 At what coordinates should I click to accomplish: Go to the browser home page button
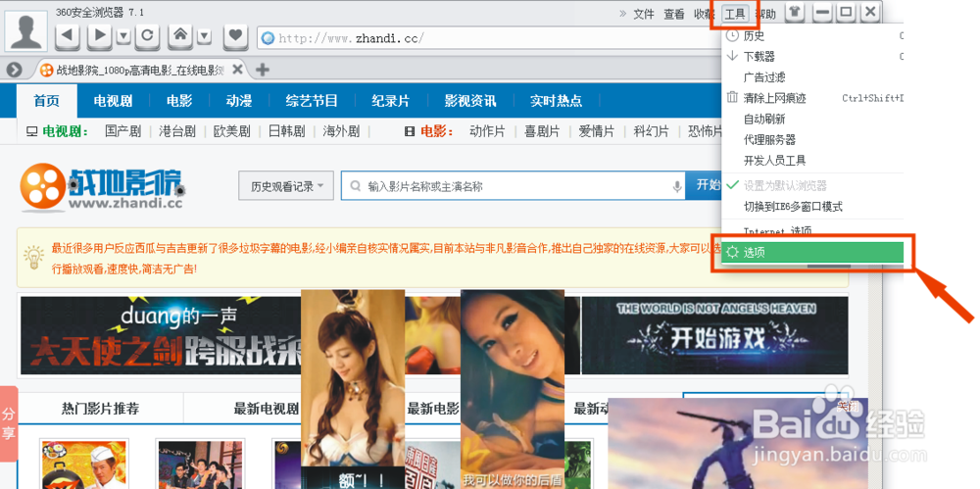click(180, 35)
